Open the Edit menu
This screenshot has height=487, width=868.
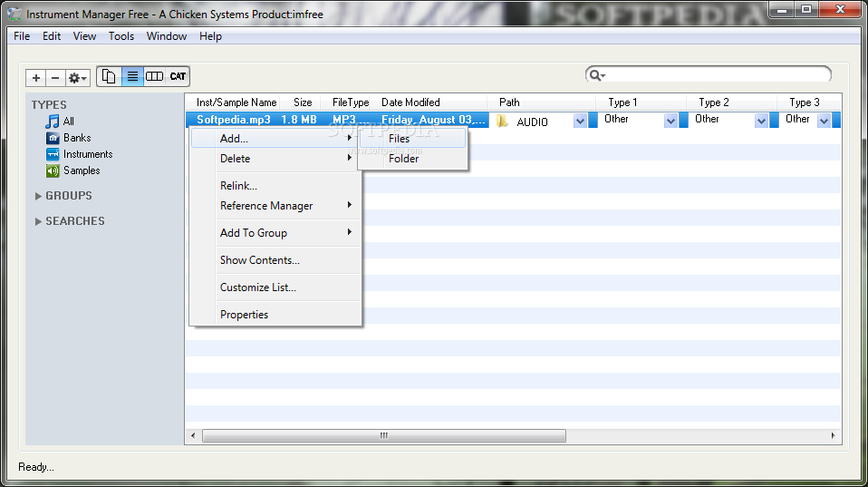point(52,36)
